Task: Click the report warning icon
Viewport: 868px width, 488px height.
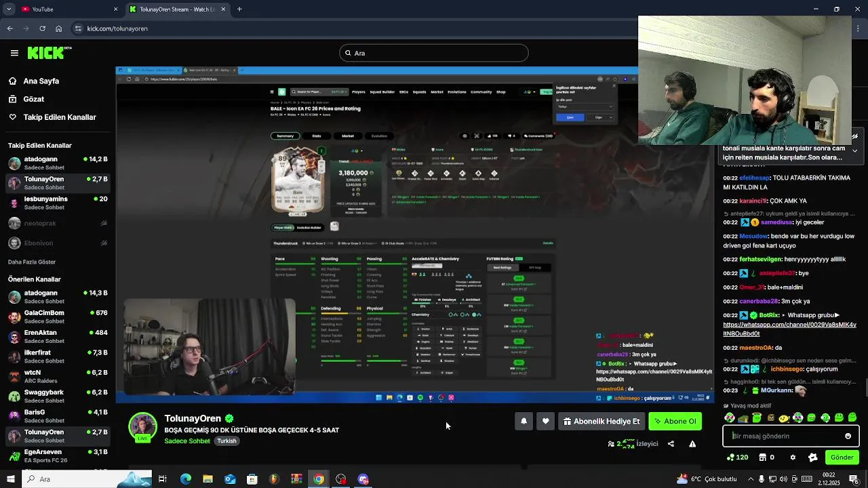Action: click(x=692, y=444)
